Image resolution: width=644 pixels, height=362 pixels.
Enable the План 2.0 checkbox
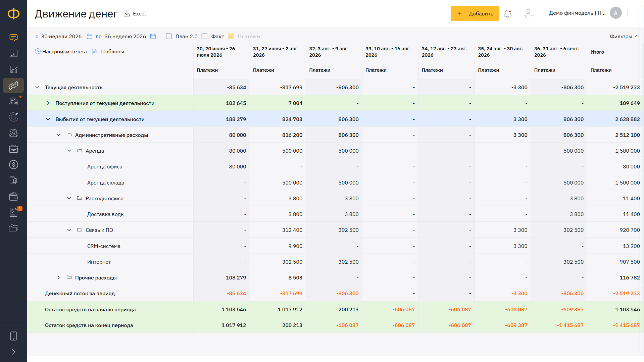pyautogui.click(x=169, y=36)
